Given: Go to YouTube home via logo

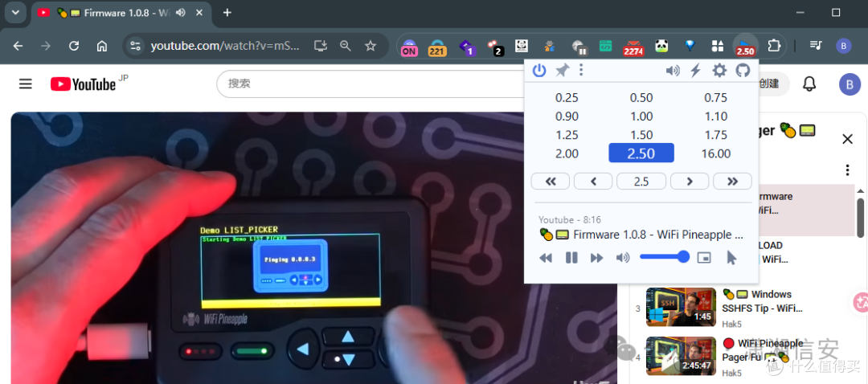Looking at the screenshot, I should pos(83,84).
